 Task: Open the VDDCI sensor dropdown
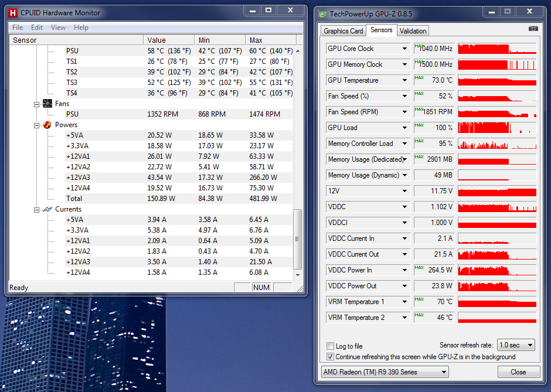pos(405,223)
